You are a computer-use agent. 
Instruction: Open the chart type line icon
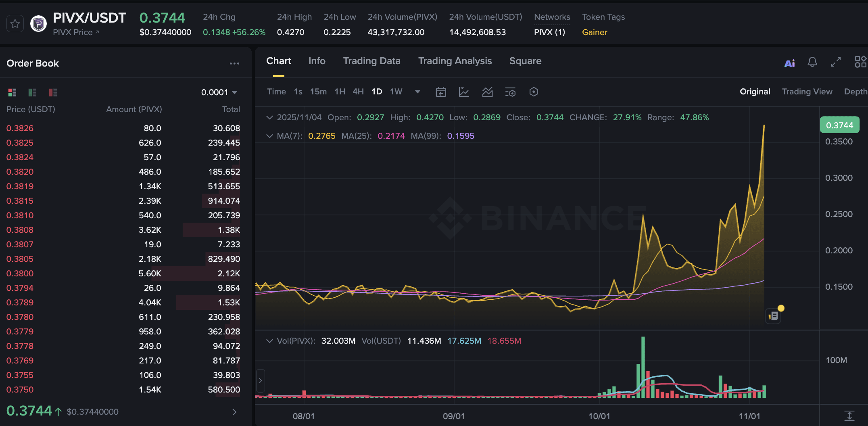tap(464, 92)
